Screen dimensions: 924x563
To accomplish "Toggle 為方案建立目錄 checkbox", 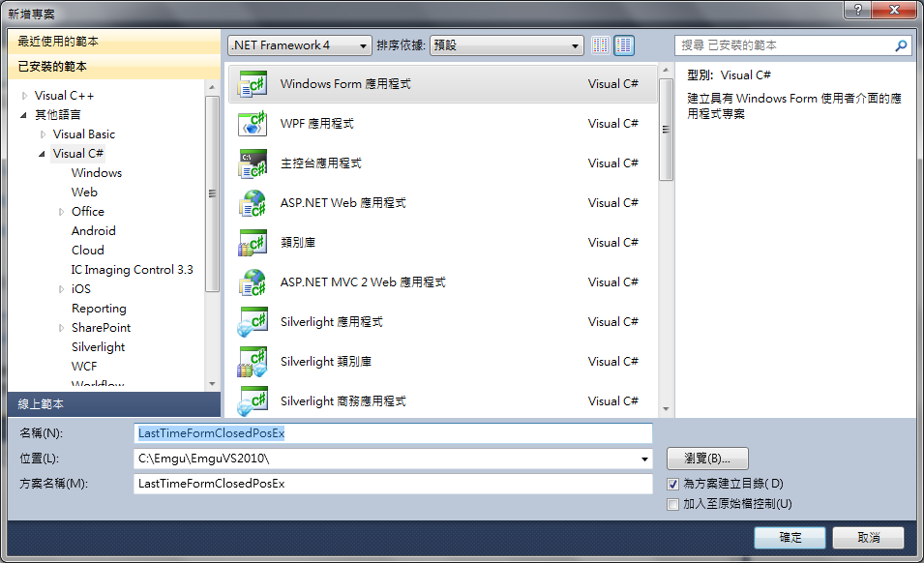I will 673,484.
